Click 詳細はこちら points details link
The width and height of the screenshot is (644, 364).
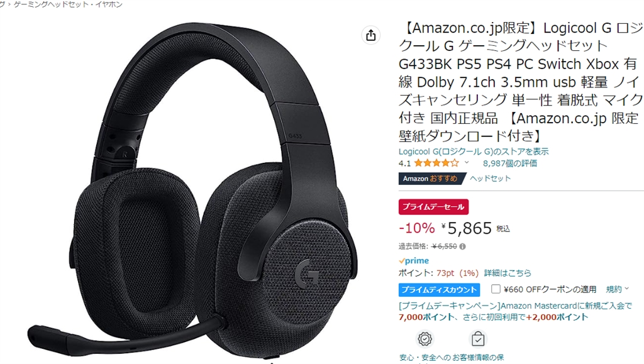click(x=508, y=273)
